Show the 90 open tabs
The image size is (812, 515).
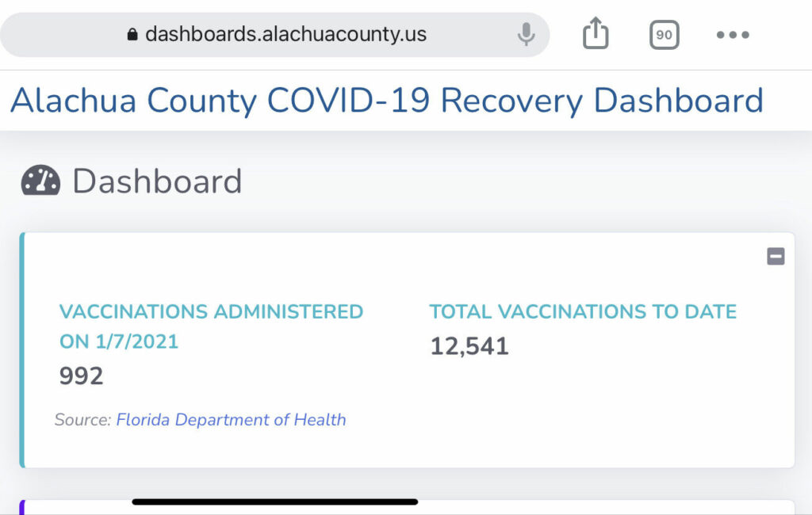664,35
